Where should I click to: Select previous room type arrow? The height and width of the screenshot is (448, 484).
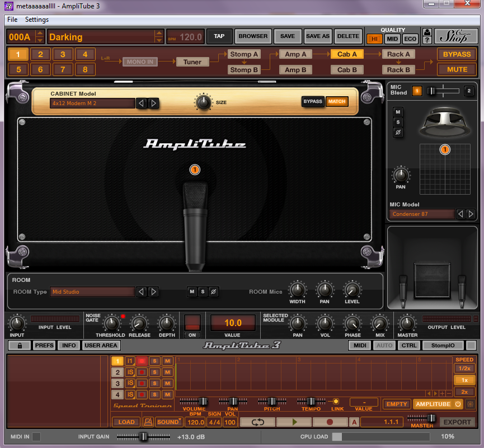pos(142,291)
